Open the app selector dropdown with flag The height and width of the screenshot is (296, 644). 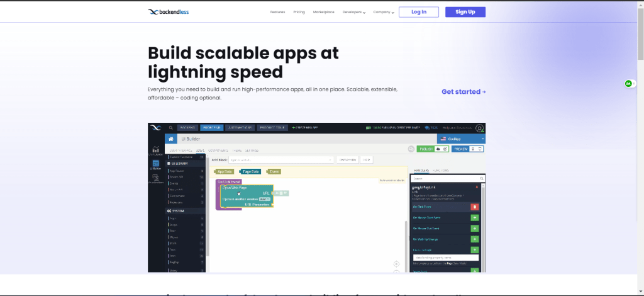click(x=461, y=139)
